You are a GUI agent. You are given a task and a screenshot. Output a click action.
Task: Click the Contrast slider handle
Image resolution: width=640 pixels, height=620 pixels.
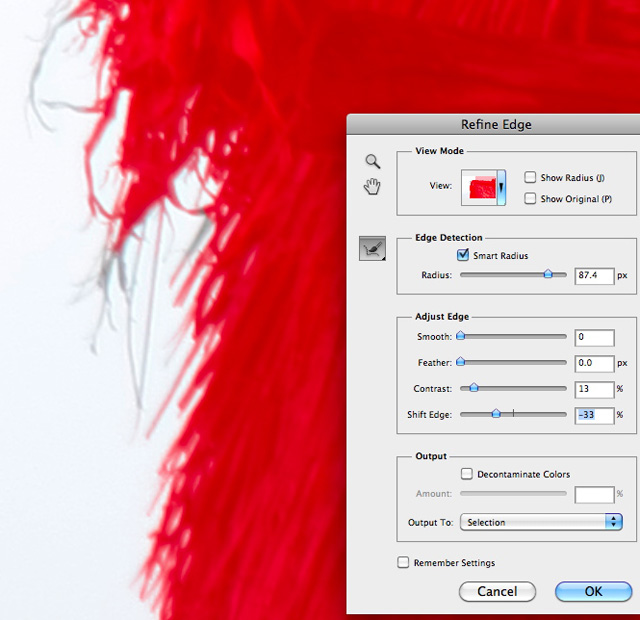(x=473, y=388)
